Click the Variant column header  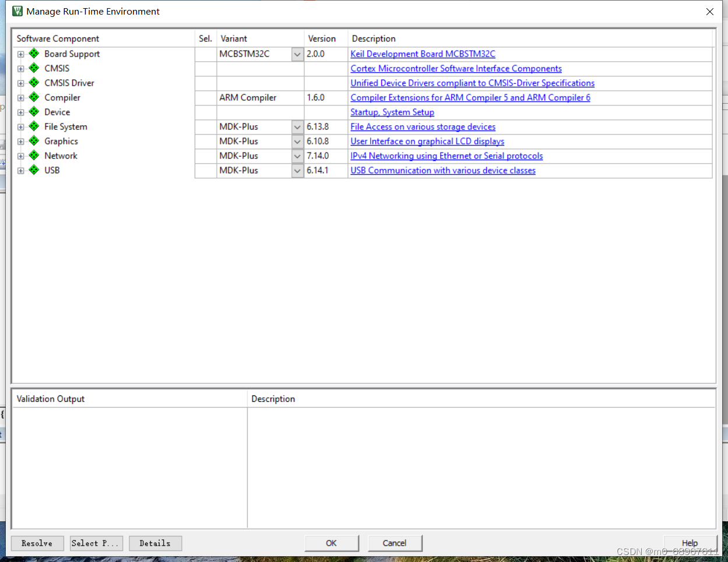pos(261,38)
